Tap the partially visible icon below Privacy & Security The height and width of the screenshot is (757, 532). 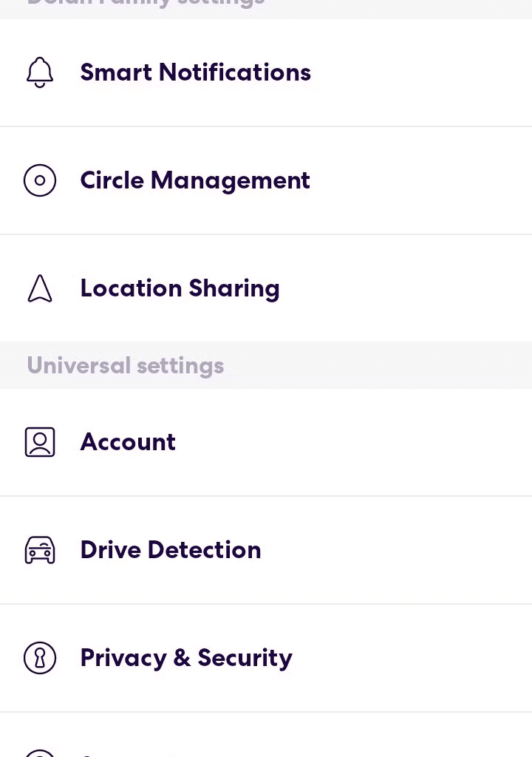(x=40, y=753)
